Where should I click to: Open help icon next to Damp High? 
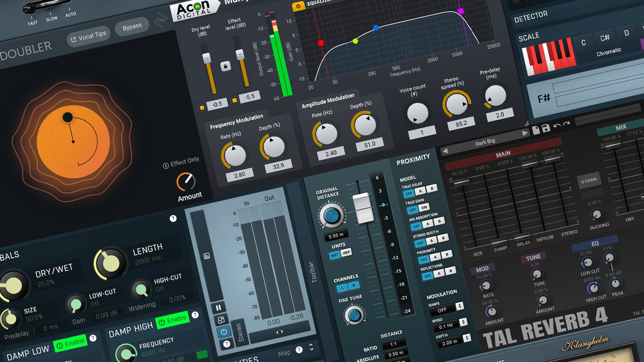coord(196,315)
